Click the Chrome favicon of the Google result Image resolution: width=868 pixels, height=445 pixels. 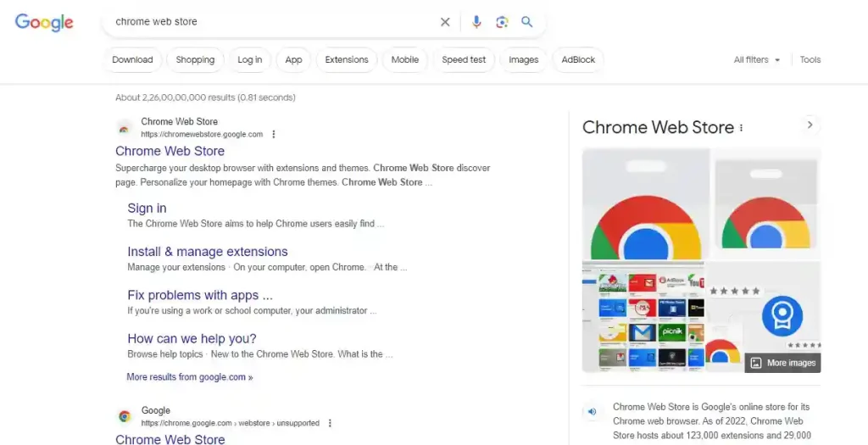[x=125, y=416]
